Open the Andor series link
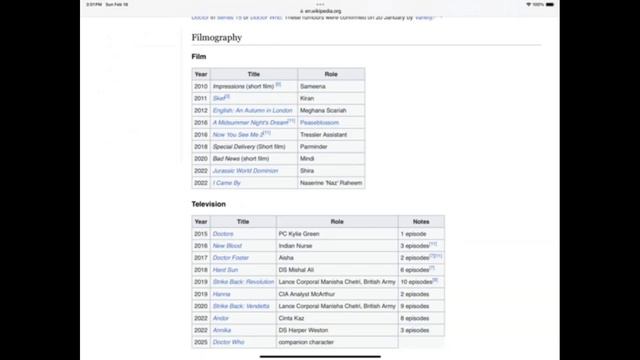Viewport: 640px width, 360px height. tap(221, 318)
